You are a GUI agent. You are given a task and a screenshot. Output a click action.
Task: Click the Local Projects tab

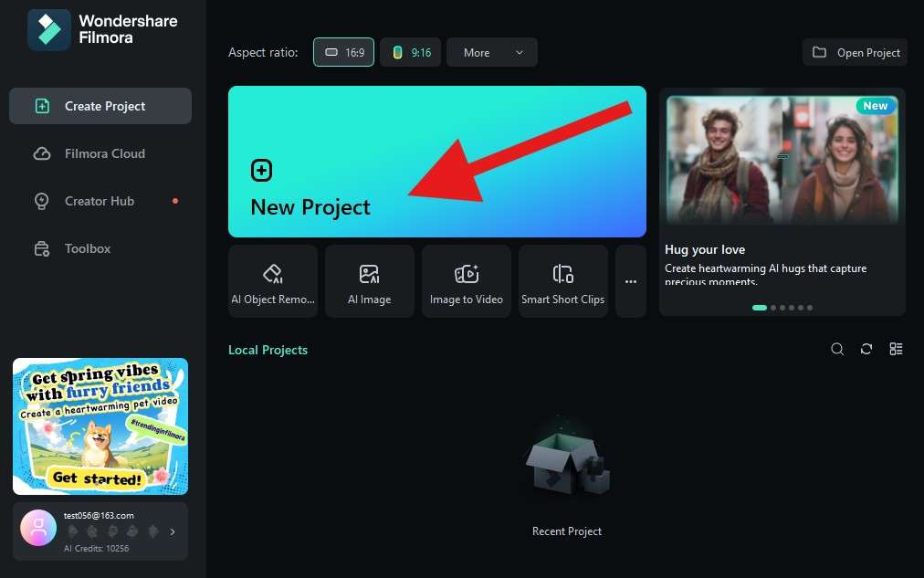(268, 350)
